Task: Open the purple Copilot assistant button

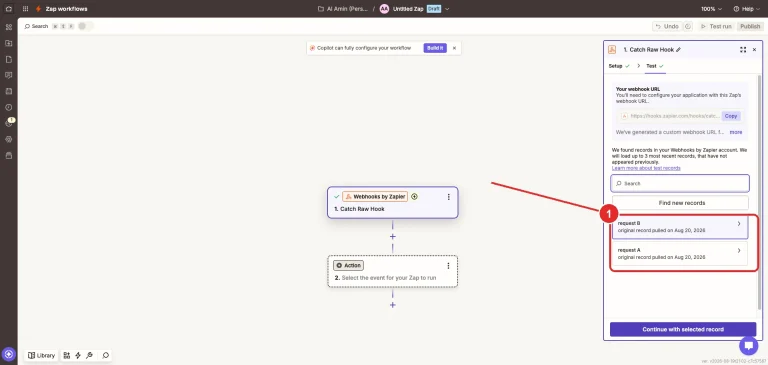Action: point(9,354)
